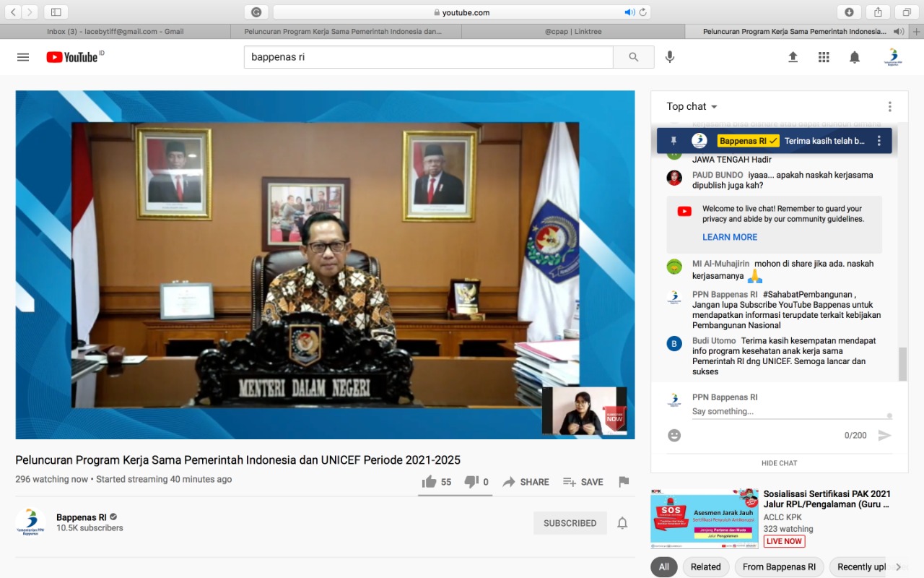
Task: Start voice search with microphone
Action: point(670,57)
